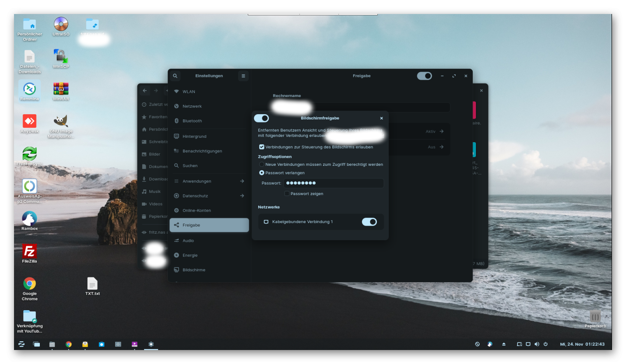Toggle Bildschirmfreigabe switch in dialog header
The height and width of the screenshot is (364, 626).
tap(261, 118)
